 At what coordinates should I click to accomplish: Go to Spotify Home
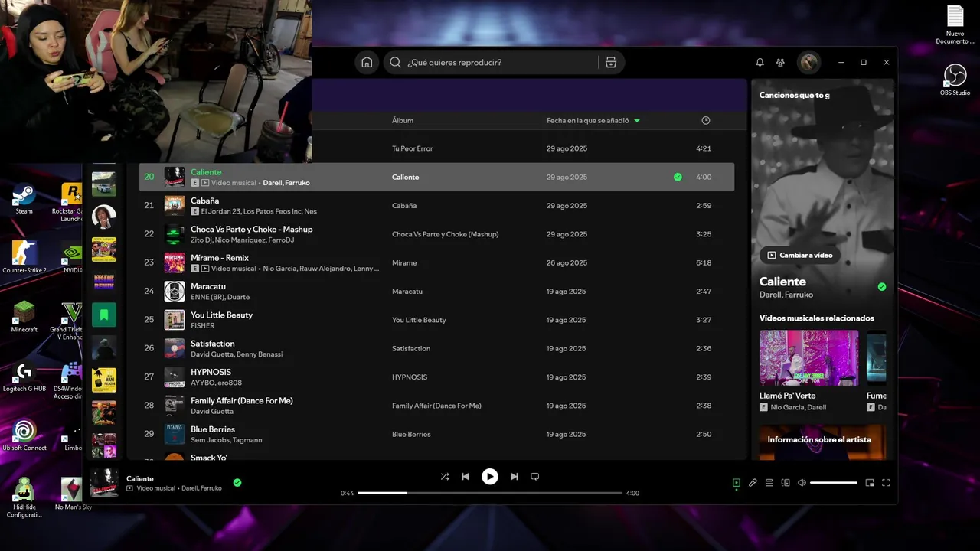pos(367,63)
